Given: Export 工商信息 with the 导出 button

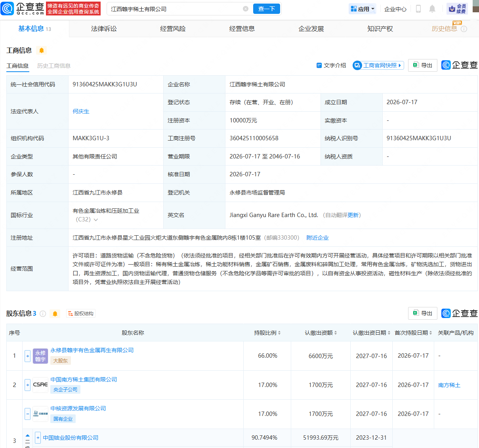Looking at the screenshot, I should (x=423, y=65).
